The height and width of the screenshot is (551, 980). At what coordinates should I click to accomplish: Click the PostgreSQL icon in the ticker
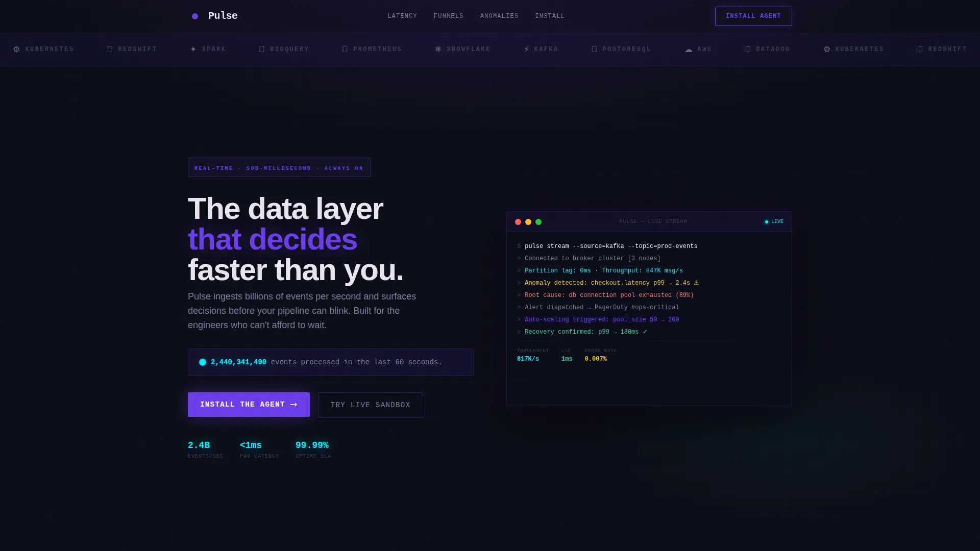594,49
